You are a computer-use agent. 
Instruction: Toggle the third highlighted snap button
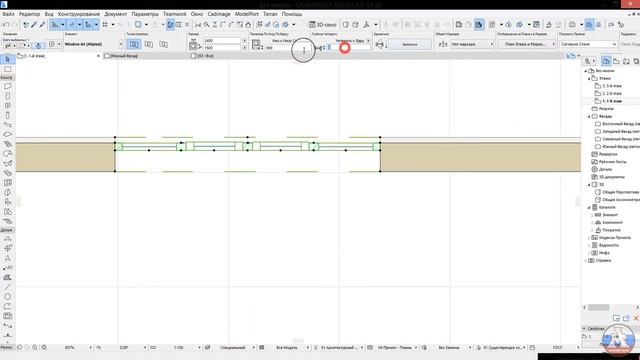coord(88,25)
